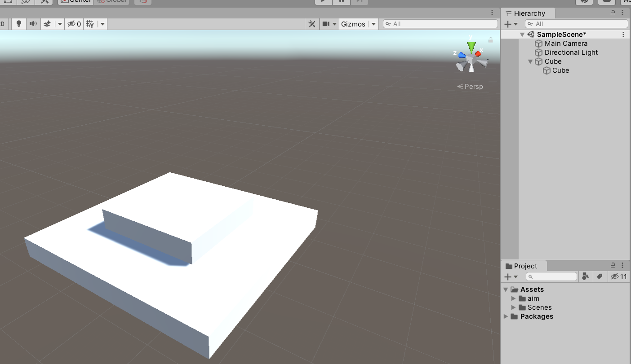Viewport: 631px width, 364px height.
Task: Search by Type icon in Project panel
Action: click(x=585, y=276)
